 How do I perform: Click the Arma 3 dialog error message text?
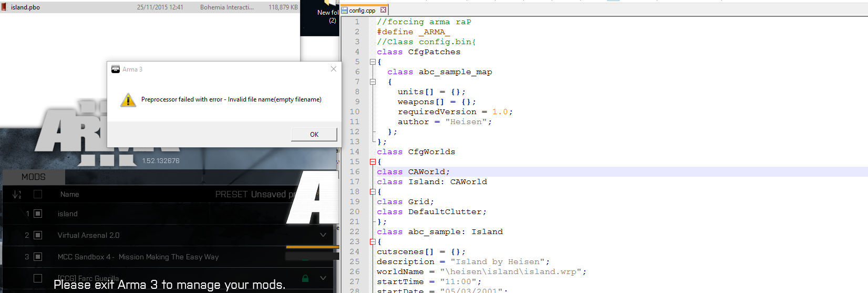[x=231, y=99]
